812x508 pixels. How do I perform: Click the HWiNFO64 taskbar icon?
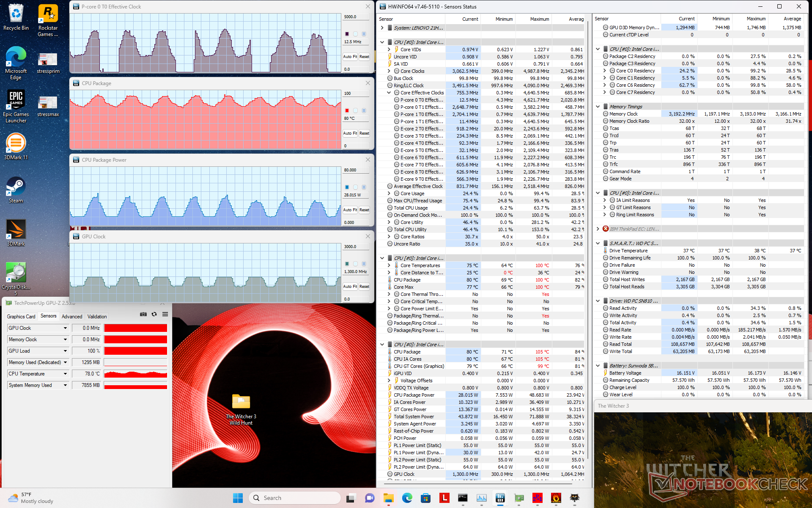500,498
